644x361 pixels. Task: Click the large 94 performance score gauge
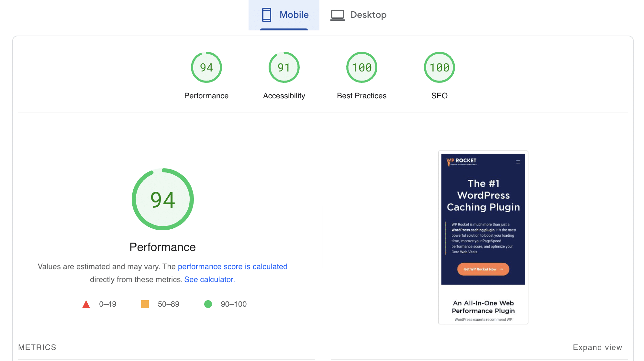pos(162,199)
